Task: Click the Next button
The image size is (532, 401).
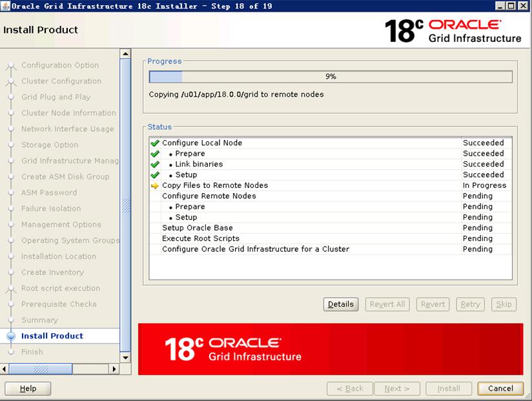Action: click(397, 389)
